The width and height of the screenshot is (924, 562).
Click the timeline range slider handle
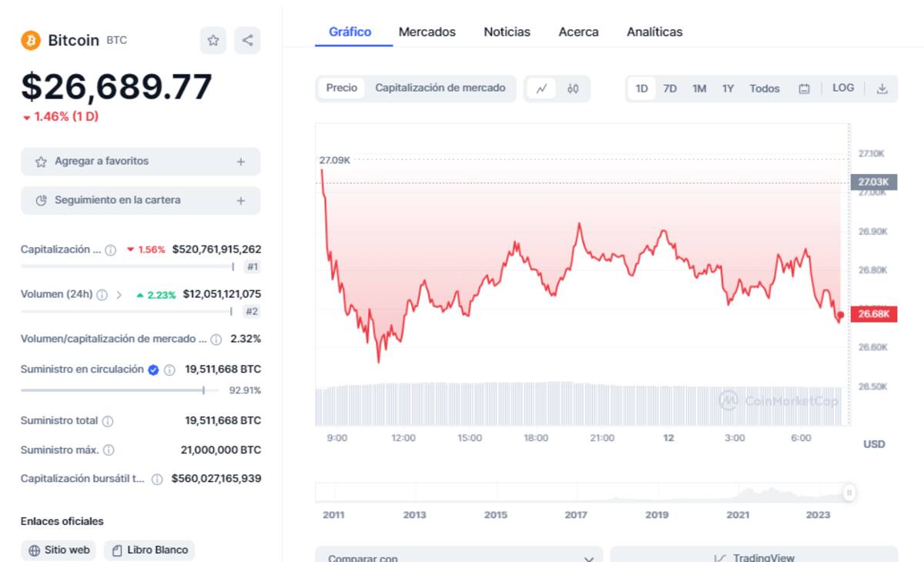[x=849, y=492]
